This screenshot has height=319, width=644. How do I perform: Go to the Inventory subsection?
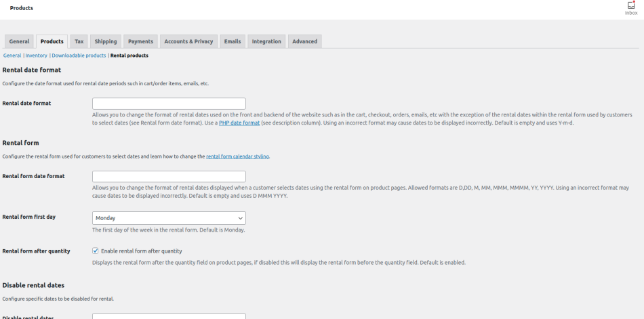pyautogui.click(x=37, y=56)
